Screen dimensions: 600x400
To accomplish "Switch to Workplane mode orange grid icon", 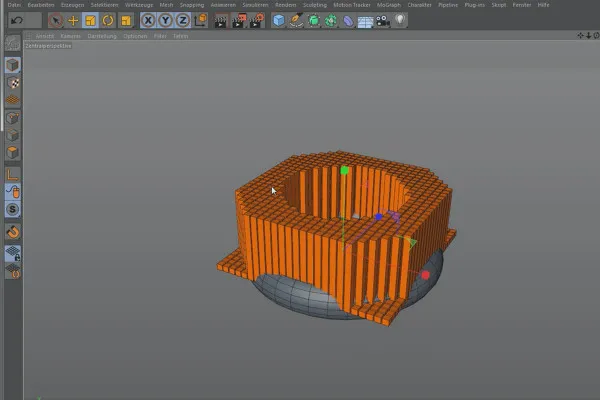I will (x=13, y=100).
